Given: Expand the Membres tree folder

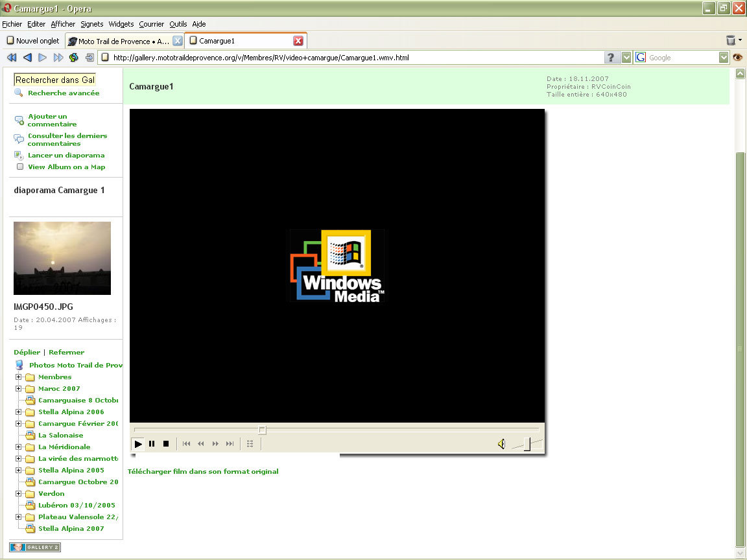Looking at the screenshot, I should tap(19, 377).
